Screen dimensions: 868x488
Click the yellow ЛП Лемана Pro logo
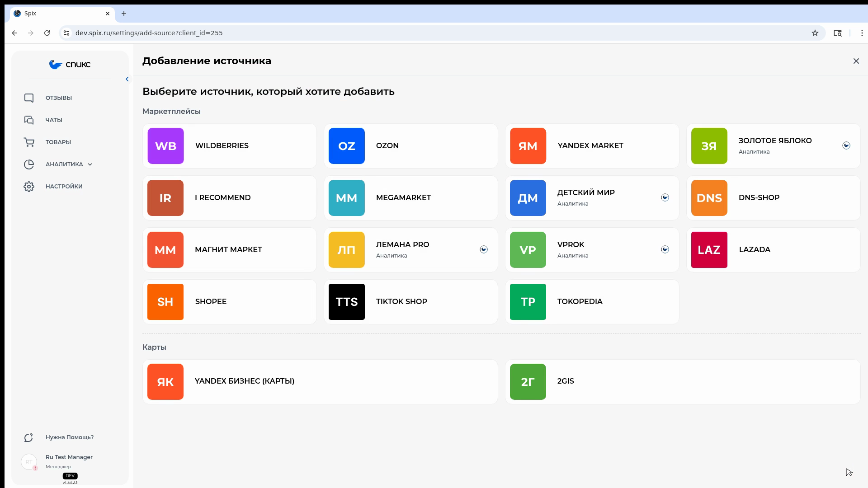[x=347, y=250]
